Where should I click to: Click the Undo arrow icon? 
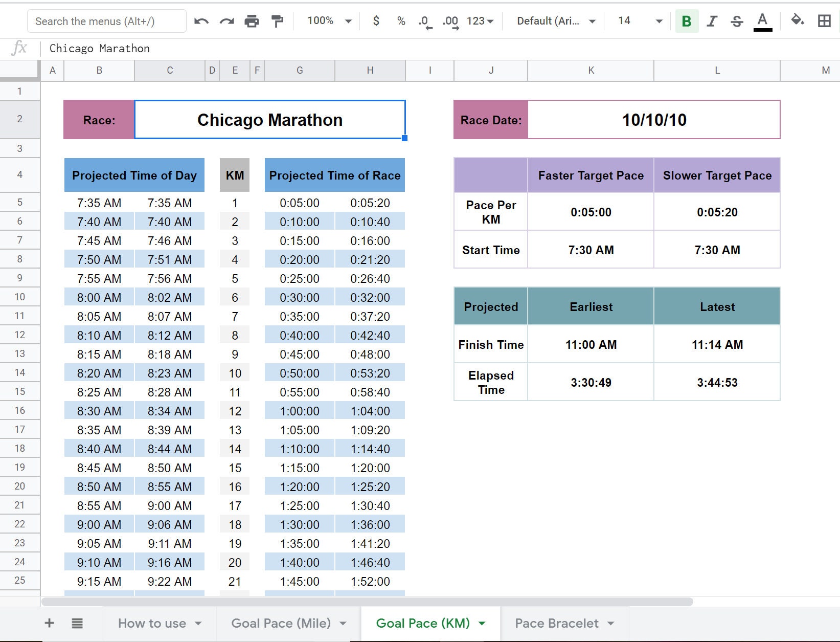tap(201, 21)
